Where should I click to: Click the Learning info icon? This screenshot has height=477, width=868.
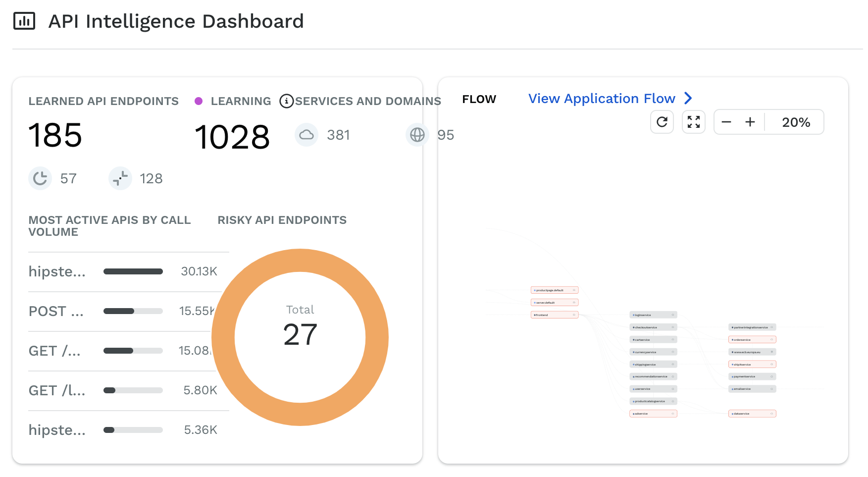(x=286, y=101)
